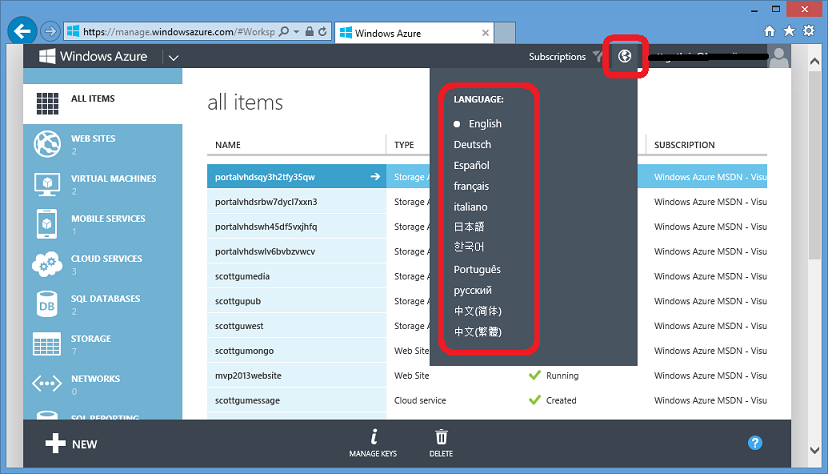Viewport: 828px width, 474px height.
Task: Refresh the page with reload icon
Action: coord(322,32)
